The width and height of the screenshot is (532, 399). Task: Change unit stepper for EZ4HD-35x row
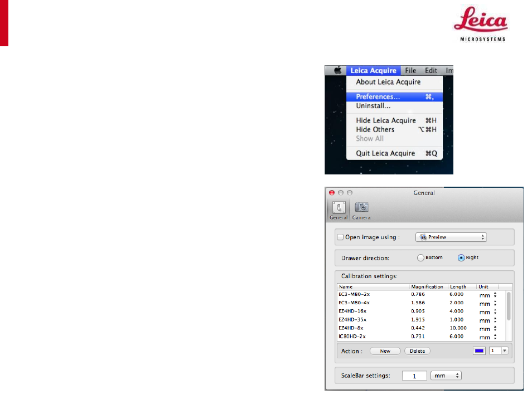pyautogui.click(x=495, y=320)
